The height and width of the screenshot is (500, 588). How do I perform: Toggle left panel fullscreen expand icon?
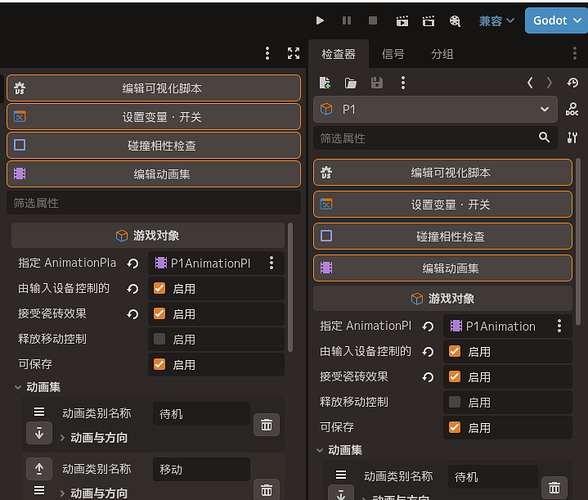point(294,53)
